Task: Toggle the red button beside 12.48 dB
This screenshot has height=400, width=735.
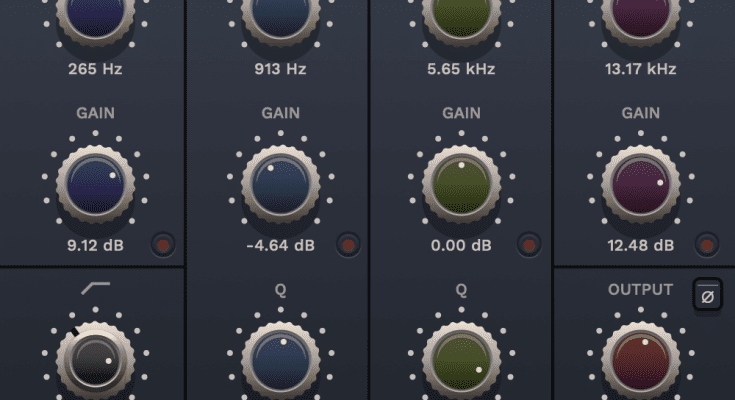Action: [707, 245]
